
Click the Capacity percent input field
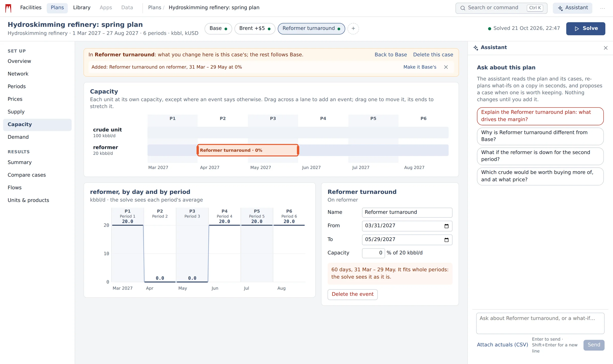373,253
